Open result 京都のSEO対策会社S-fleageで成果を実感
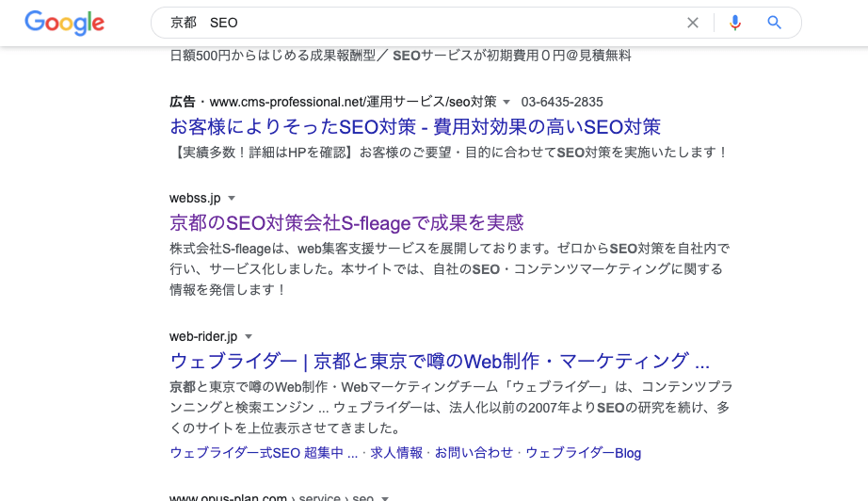This screenshot has height=501, width=868. click(346, 222)
